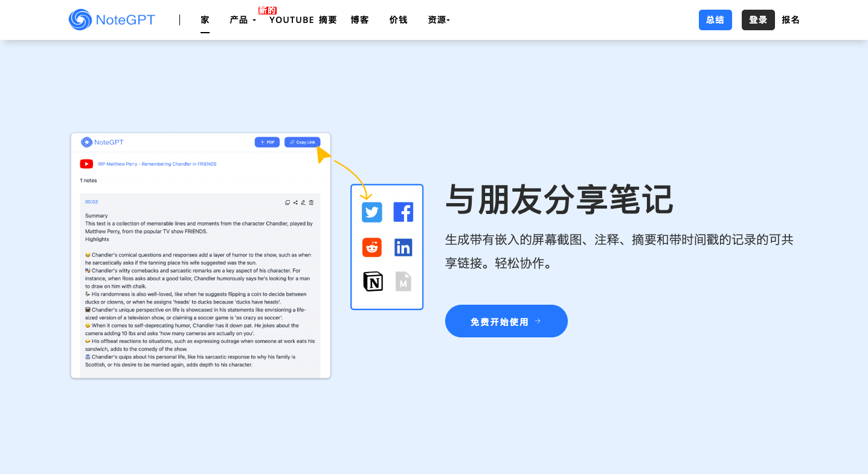The image size is (868, 474).
Task: Expand the 产品 dropdown menu
Action: coord(242,20)
